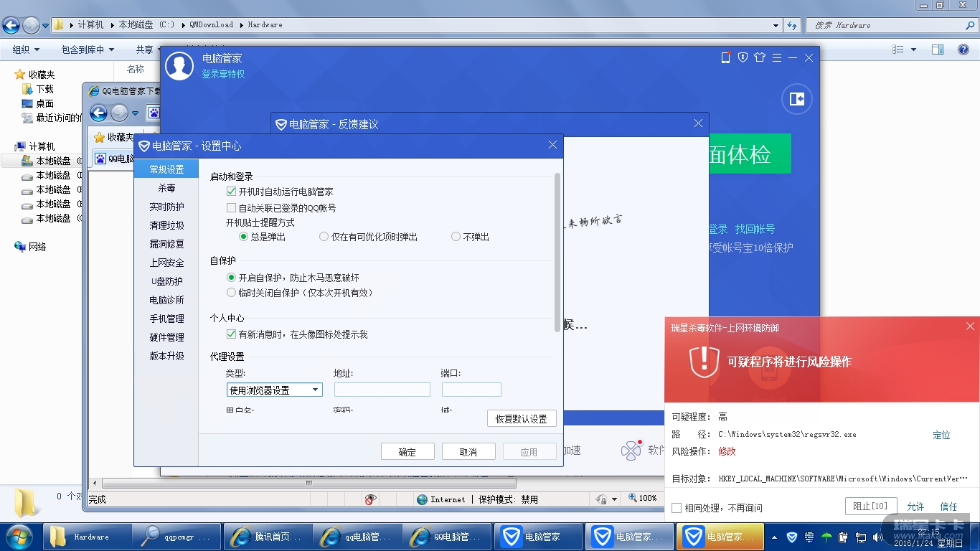The width and height of the screenshot is (980, 551).
Task: Click the proxy 端口 input field
Action: click(471, 390)
